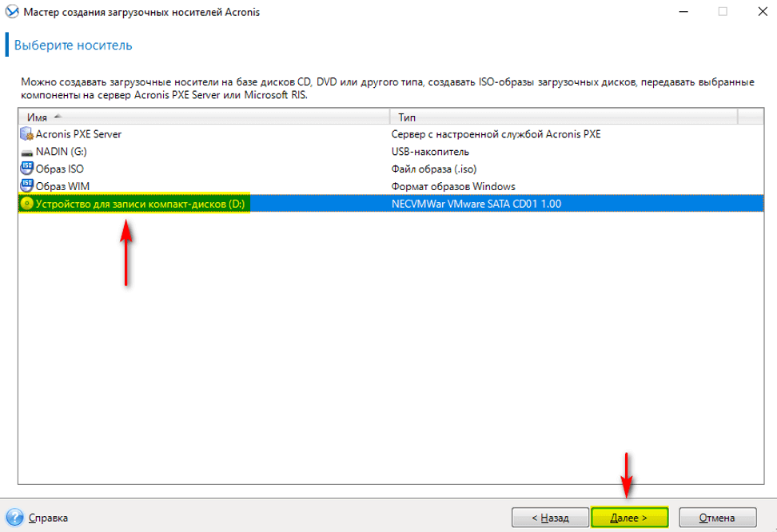777x532 pixels.
Task: Close the Acronis wizard window
Action: 763,11
